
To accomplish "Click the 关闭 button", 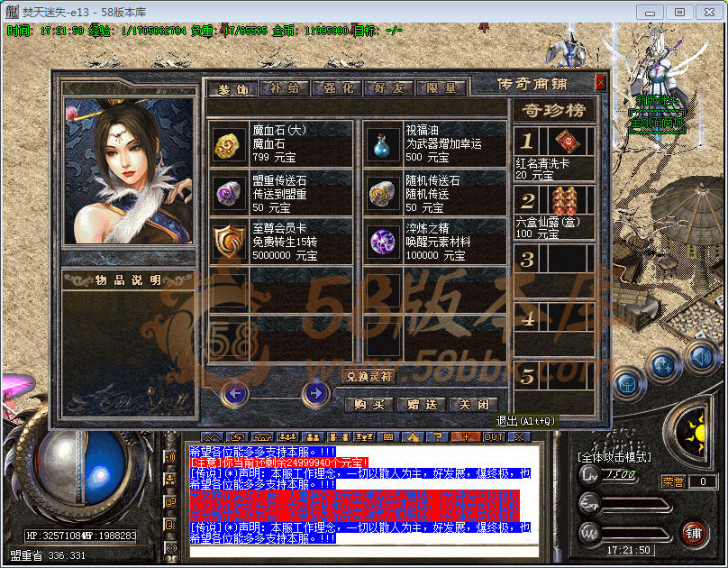I will click(x=474, y=405).
